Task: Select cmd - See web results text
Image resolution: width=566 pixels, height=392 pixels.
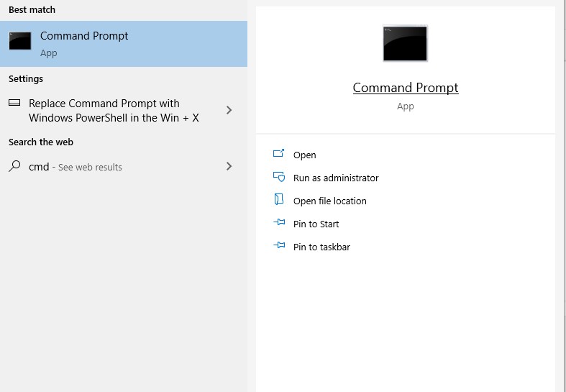Action: pyautogui.click(x=76, y=167)
